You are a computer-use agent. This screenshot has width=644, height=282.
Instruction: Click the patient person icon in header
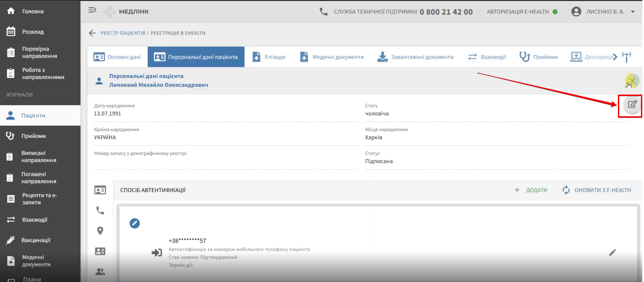tap(99, 81)
